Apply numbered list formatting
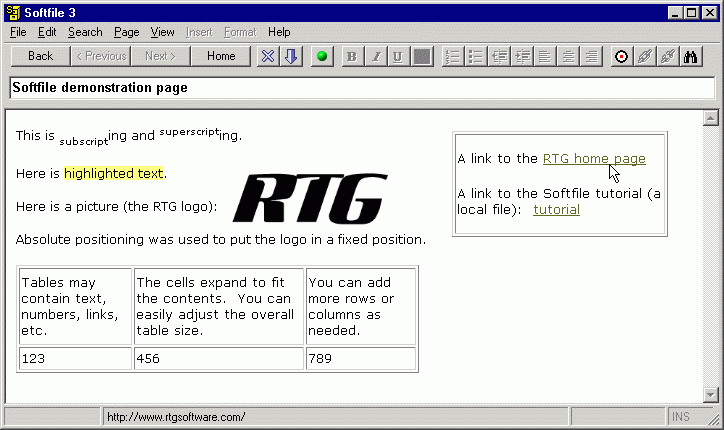724x430 pixels. click(x=452, y=56)
